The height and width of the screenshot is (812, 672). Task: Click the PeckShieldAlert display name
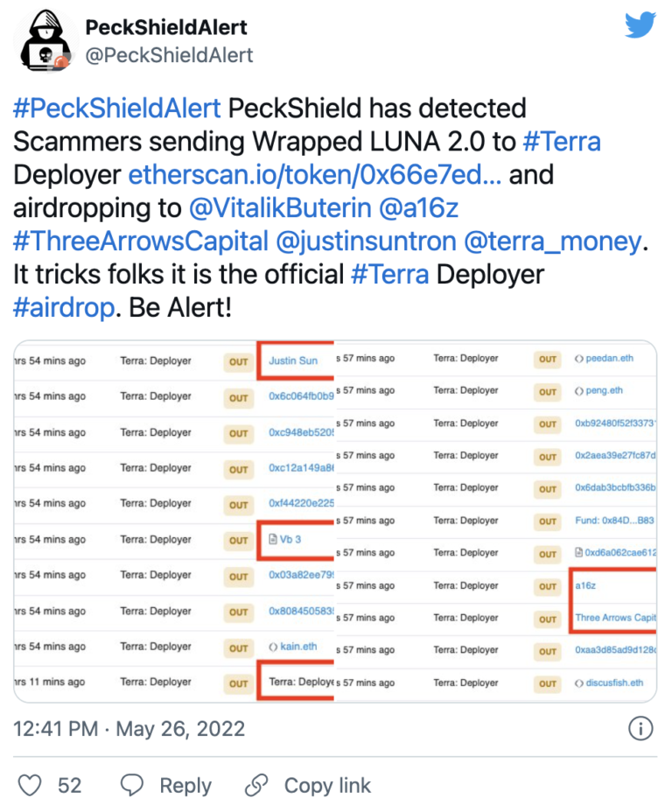click(166, 27)
